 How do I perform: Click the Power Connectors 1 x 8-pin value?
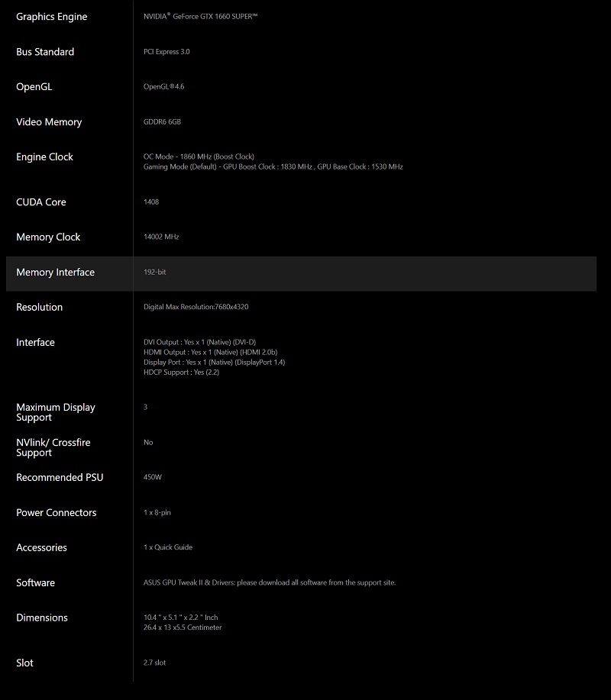pos(157,513)
